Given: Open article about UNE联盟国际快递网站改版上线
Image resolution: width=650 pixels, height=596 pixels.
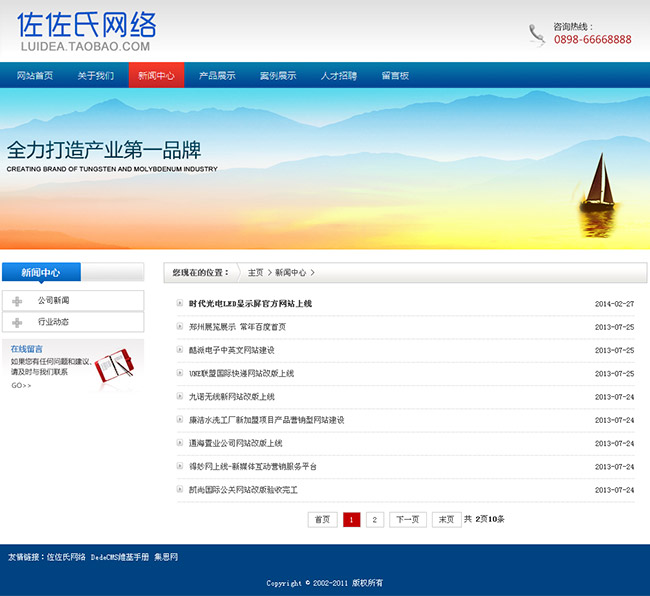Looking at the screenshot, I should 242,373.
